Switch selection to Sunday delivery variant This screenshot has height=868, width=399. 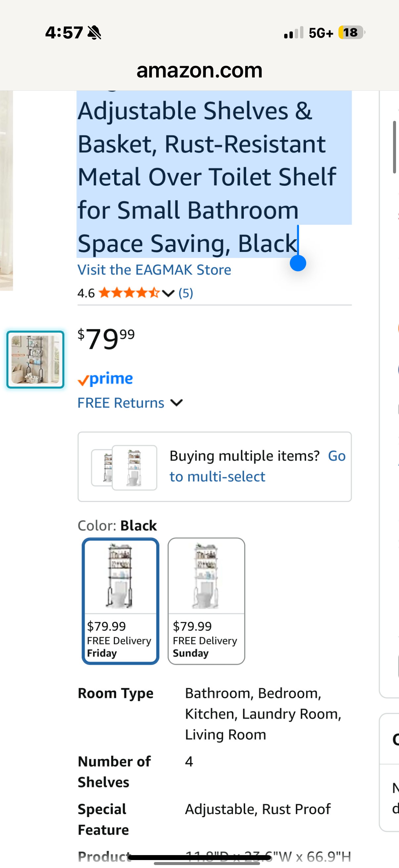click(x=206, y=602)
